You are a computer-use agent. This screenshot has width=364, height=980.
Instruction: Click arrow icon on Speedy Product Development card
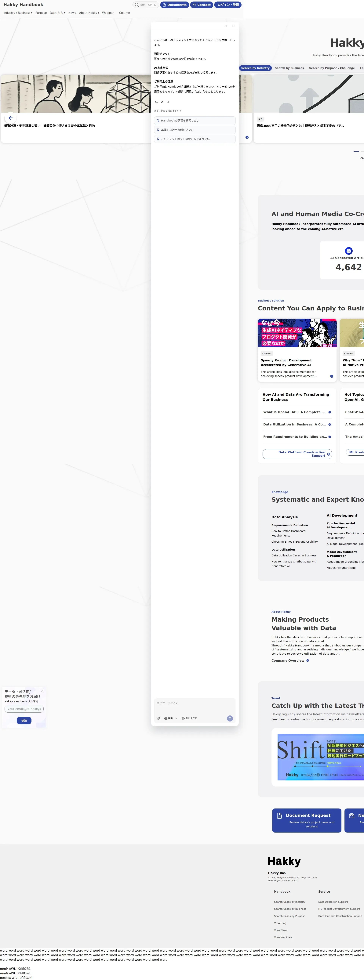[x=332, y=376]
